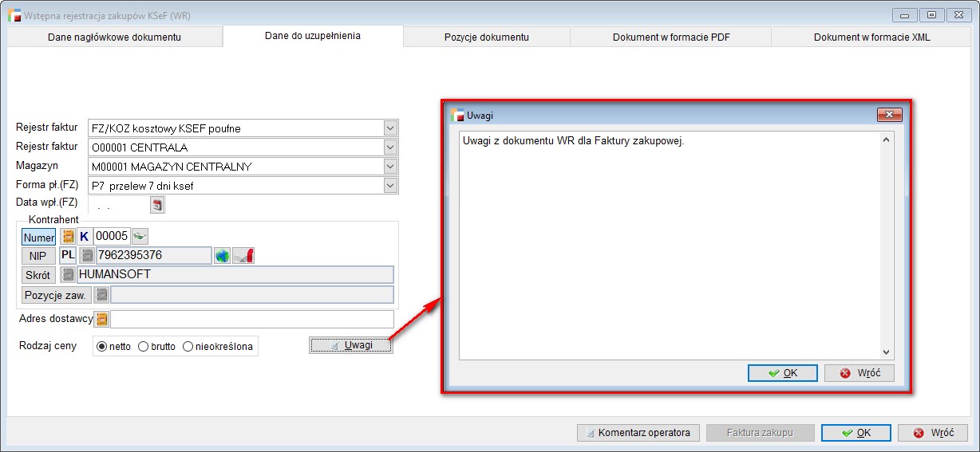
Task: Open the Dokument w formacie PDF tab
Action: click(670, 37)
